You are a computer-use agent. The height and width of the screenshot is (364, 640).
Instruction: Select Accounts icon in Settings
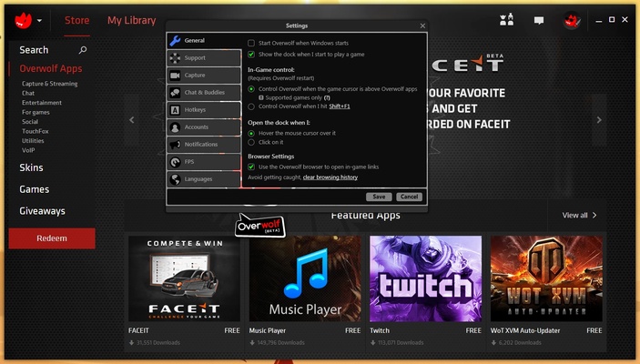point(175,127)
